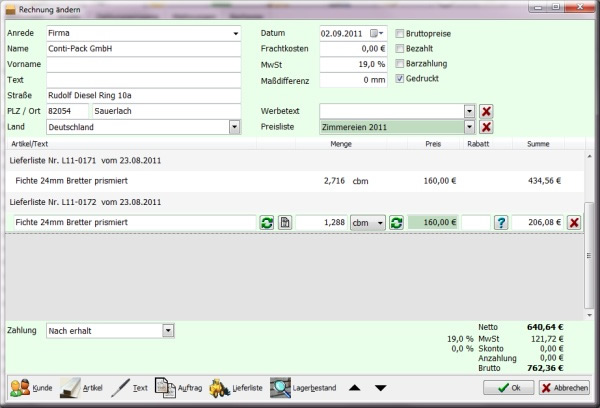
Task: Select the Preis column header
Action: pos(433,144)
